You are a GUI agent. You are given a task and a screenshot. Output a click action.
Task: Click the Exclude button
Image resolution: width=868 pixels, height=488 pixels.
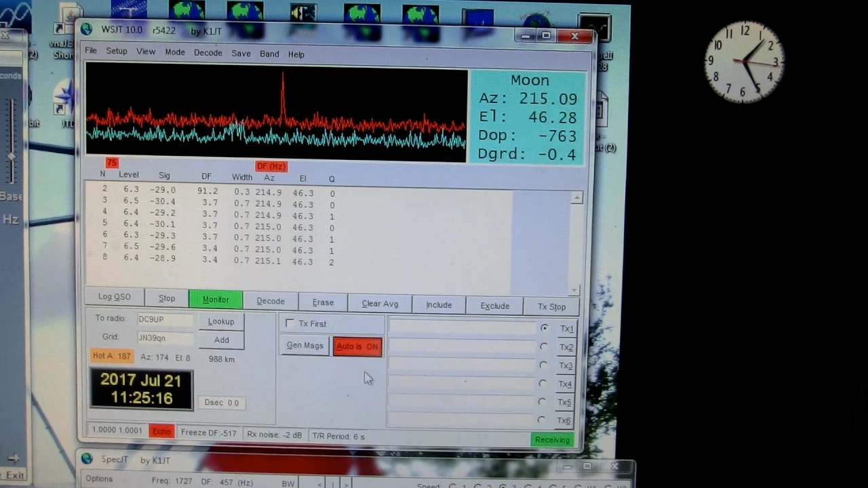click(495, 306)
